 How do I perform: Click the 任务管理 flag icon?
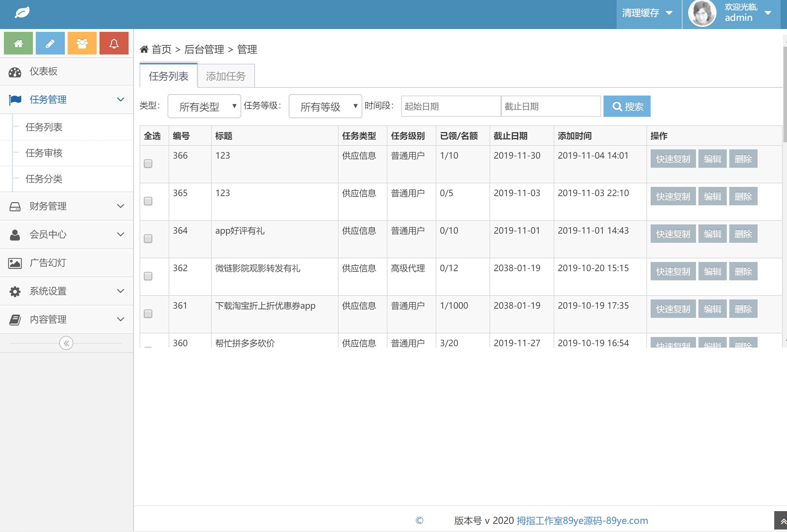15,100
